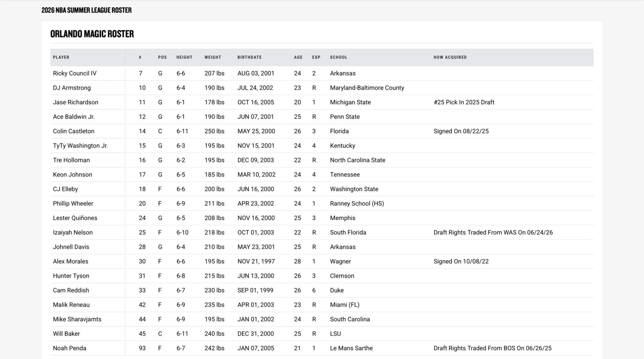Click the AGE column header
The image size is (644, 359).
coord(298,58)
